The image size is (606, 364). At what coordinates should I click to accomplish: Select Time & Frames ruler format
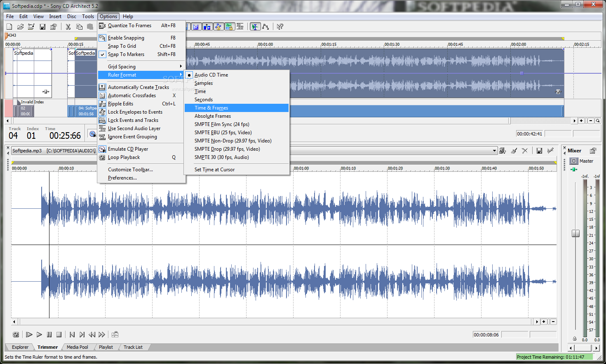(x=237, y=108)
